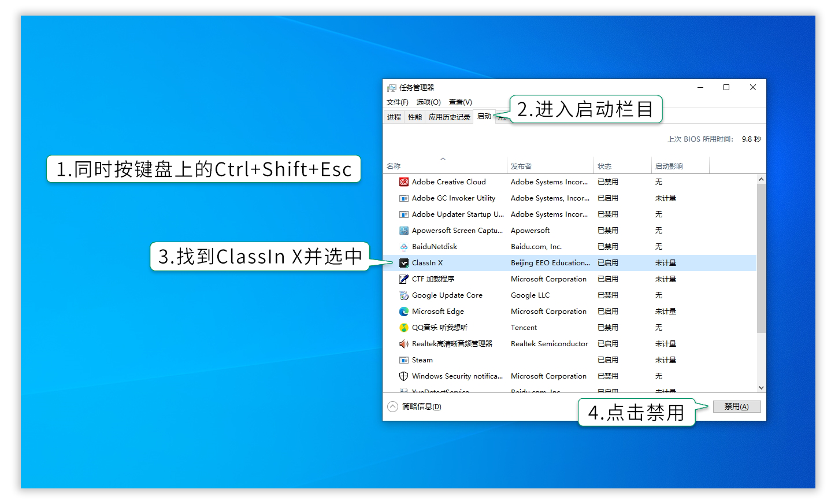
Task: Click the ClassIn X app icon
Action: click(404, 263)
